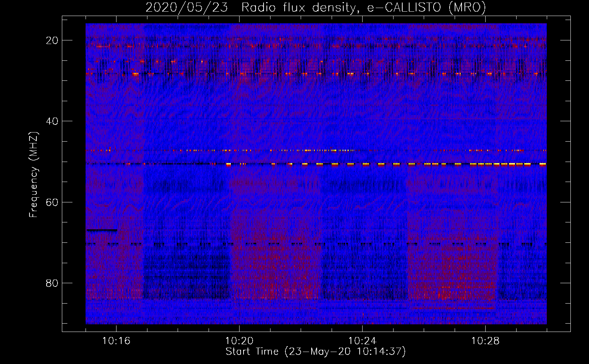Click the frequency tick label '80'
Viewport: 589px width, 364px height.
[52, 283]
